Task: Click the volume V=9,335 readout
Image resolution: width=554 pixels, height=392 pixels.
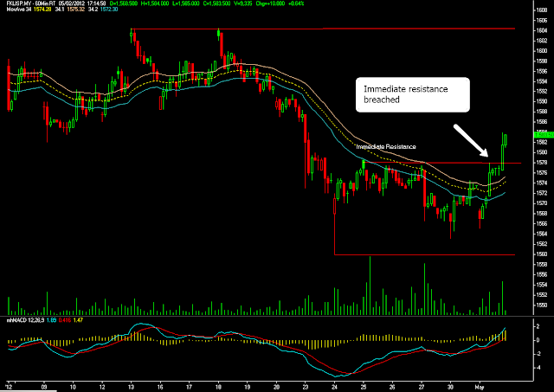Action: 243,3
